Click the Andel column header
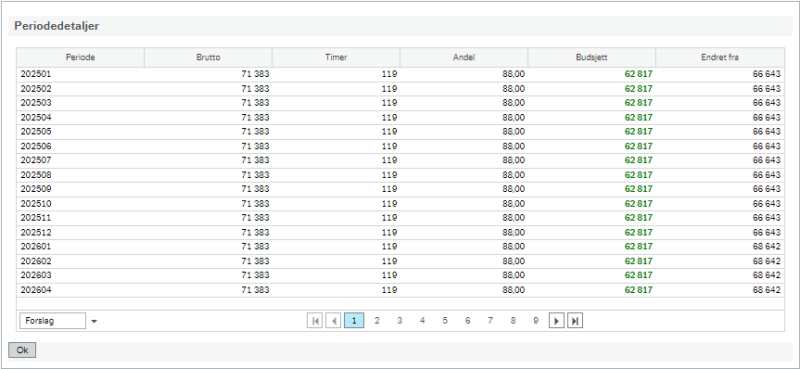The height and width of the screenshot is (369, 800). [464, 58]
